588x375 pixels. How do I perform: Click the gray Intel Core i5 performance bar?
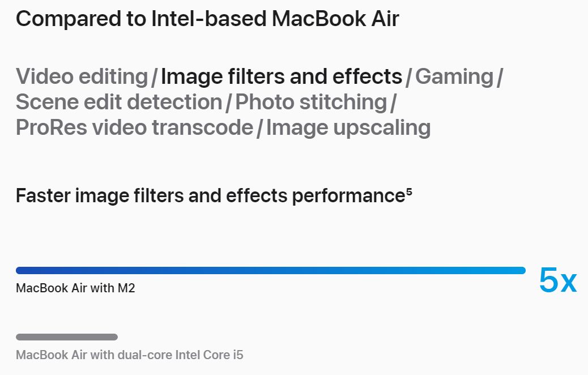(67, 337)
